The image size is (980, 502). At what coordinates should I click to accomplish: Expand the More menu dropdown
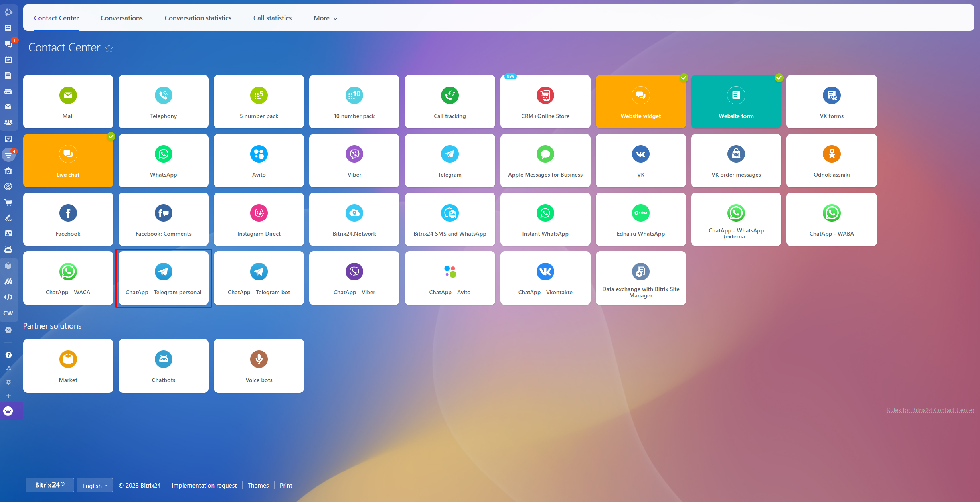click(325, 18)
